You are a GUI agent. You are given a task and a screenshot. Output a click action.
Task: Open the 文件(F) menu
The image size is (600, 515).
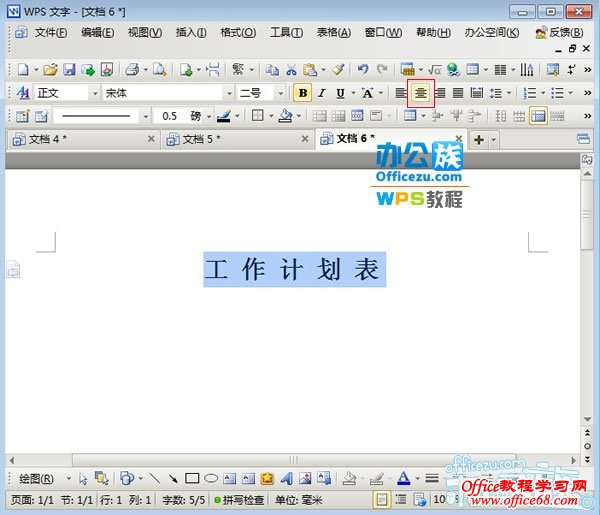51,33
